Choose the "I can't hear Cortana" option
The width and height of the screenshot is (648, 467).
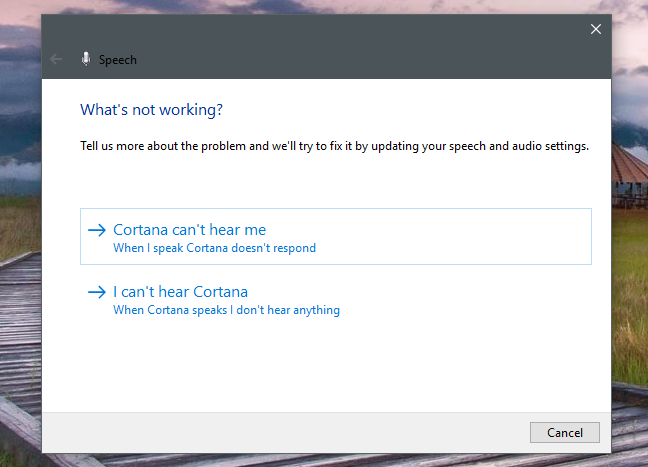pyautogui.click(x=336, y=299)
